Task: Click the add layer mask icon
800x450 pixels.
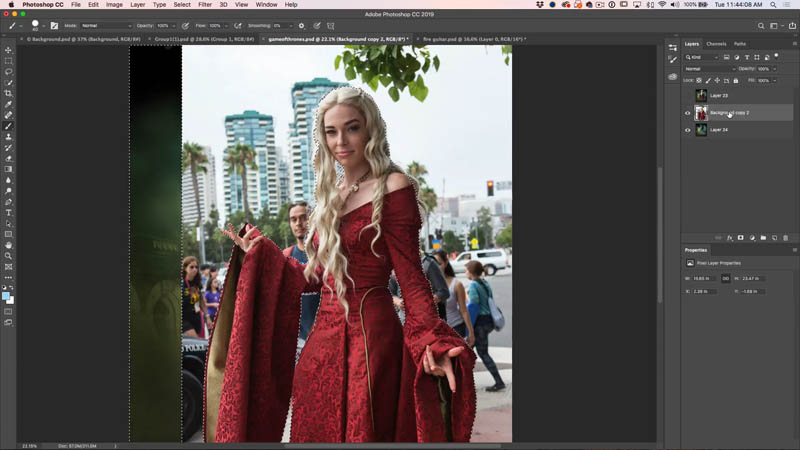Action: [x=740, y=238]
